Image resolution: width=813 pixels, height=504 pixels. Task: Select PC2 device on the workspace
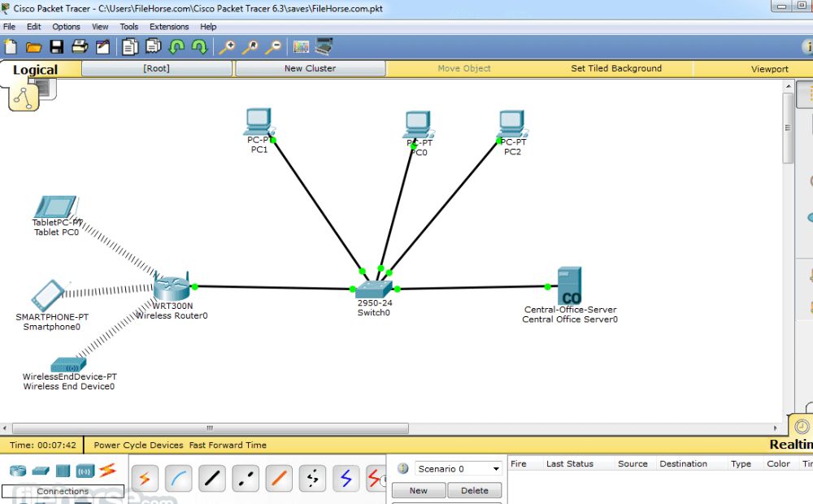tap(512, 124)
